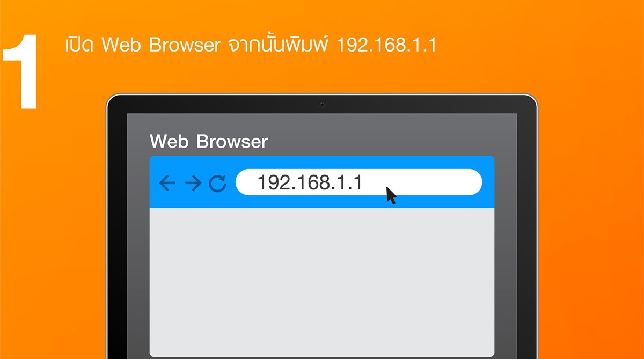Reload the page with the circular refresh icon

[x=217, y=183]
